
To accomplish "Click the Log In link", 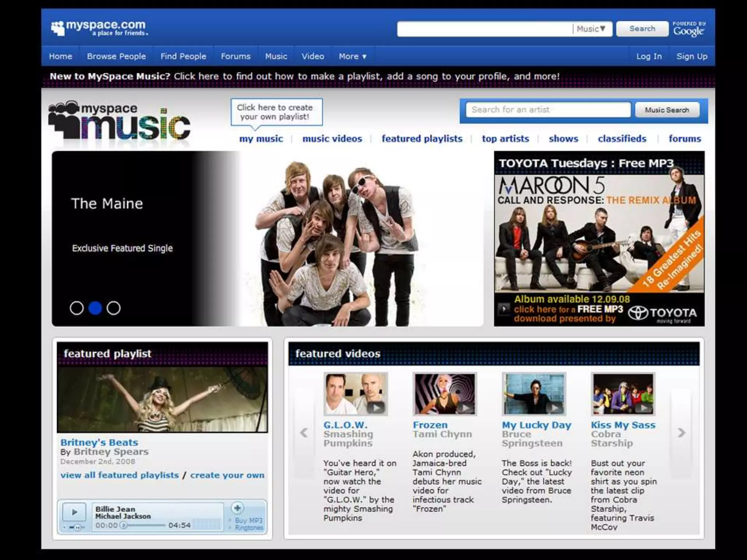I will coord(649,56).
